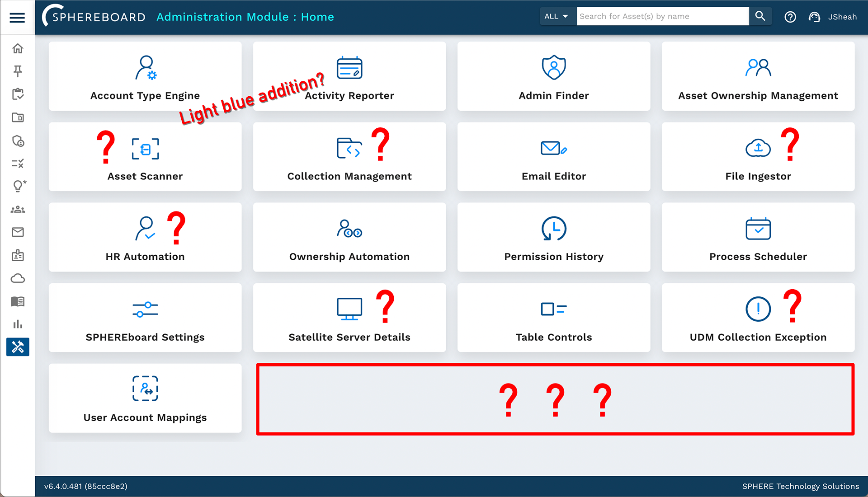The width and height of the screenshot is (868, 497).
Task: Click the cloud sidebar icon
Action: click(x=18, y=278)
